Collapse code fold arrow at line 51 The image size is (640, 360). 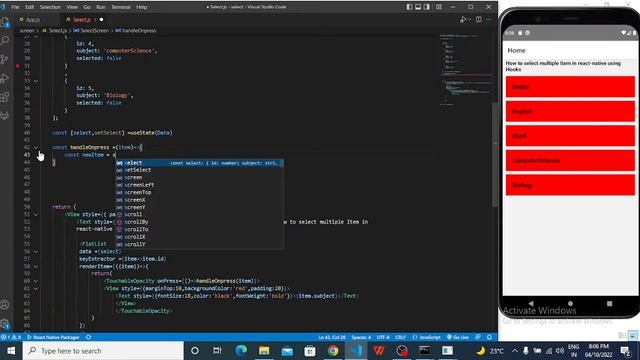[x=36, y=214]
